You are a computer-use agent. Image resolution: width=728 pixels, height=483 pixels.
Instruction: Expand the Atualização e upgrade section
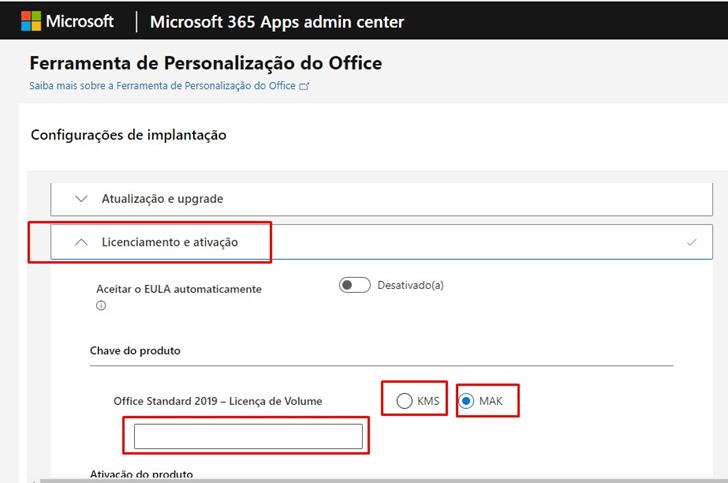[x=381, y=199]
